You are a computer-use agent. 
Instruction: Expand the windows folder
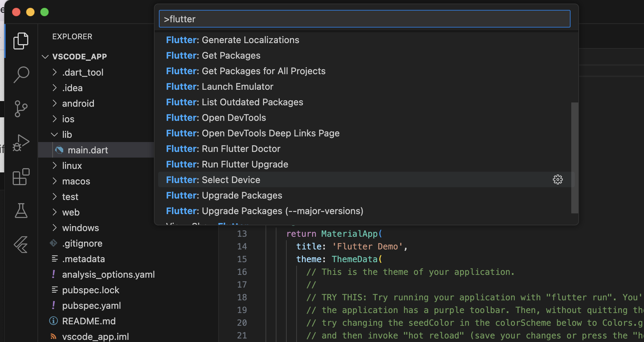pyautogui.click(x=54, y=228)
